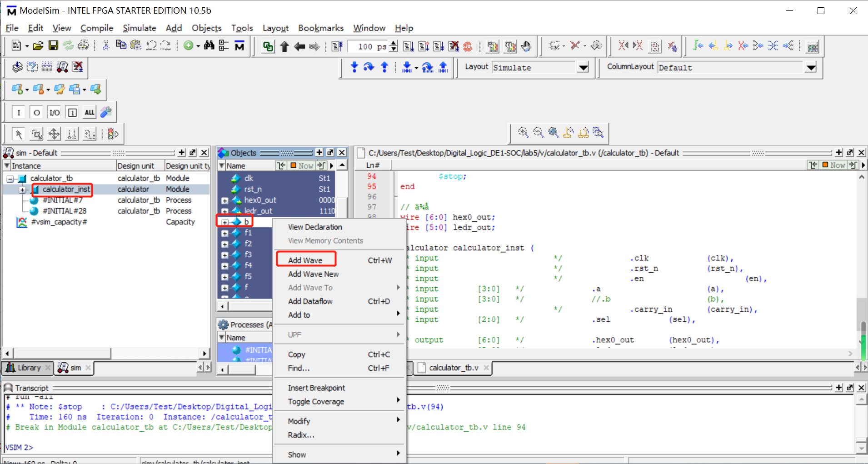Toggle the Now indicator in the Objects header

coord(302,165)
